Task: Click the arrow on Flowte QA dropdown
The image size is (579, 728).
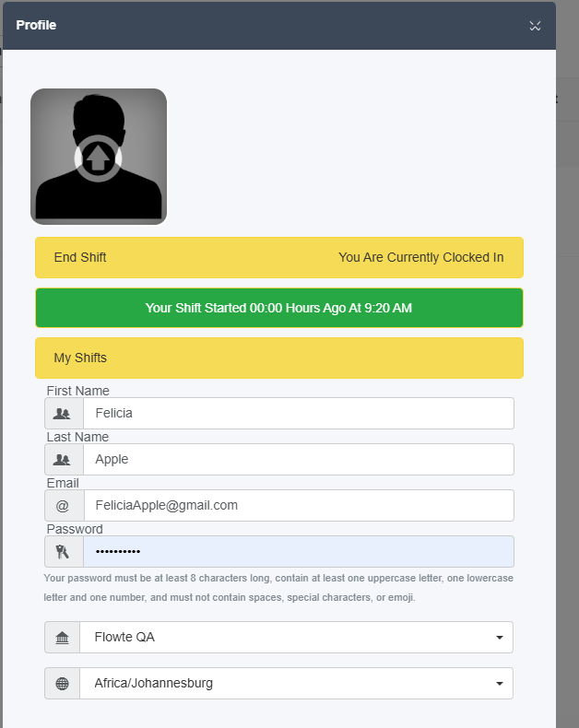Action: (x=500, y=638)
